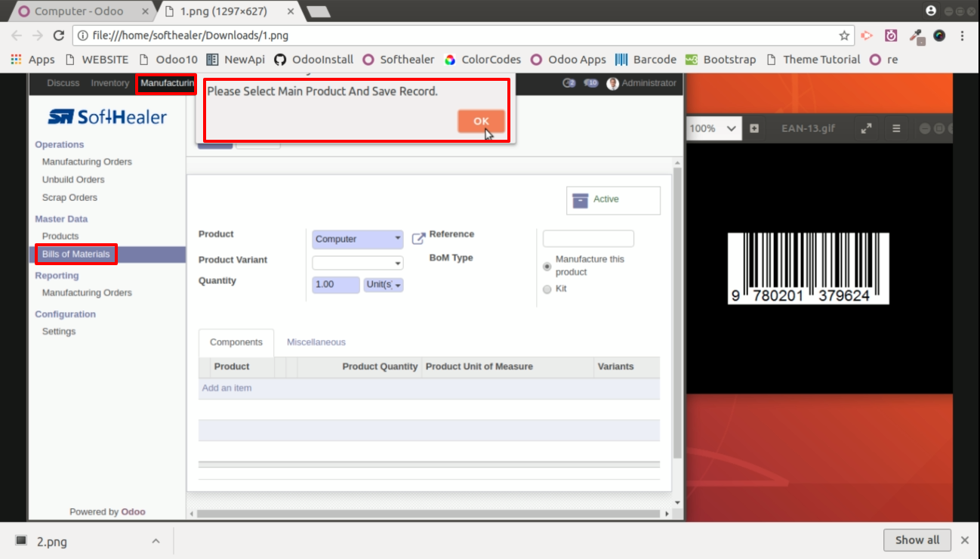Click the Active archive box icon
980x559 pixels.
(580, 199)
